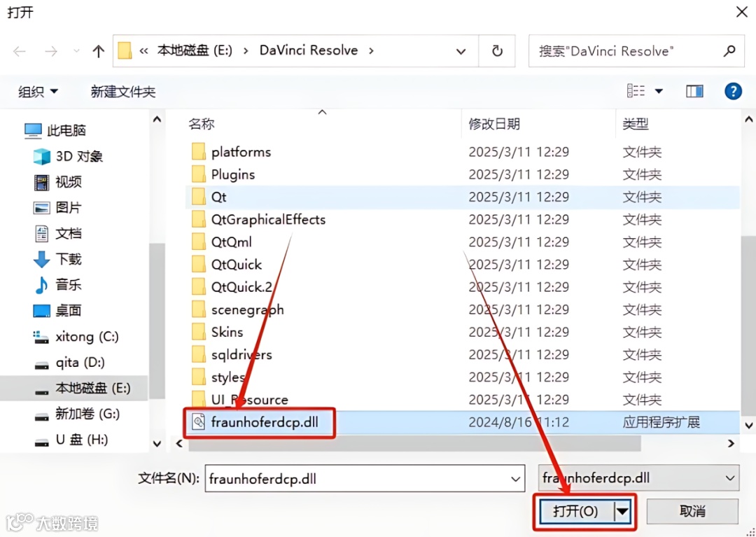Open the help icon
Image resolution: width=756 pixels, height=537 pixels.
733,91
